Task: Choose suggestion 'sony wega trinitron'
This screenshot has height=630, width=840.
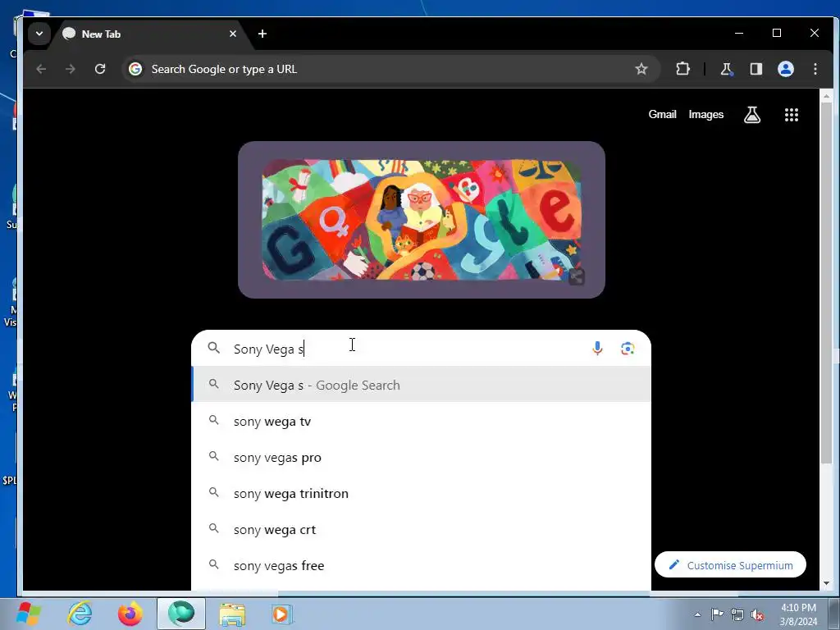Action: tap(422, 493)
